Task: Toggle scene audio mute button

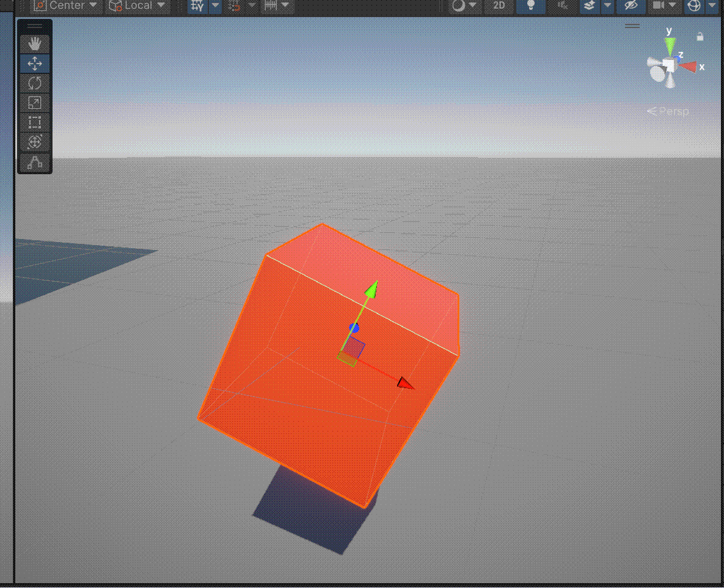Action: point(562,6)
